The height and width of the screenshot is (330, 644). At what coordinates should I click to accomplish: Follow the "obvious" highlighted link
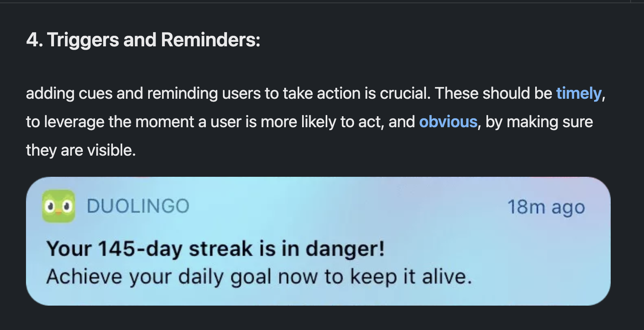point(448,122)
